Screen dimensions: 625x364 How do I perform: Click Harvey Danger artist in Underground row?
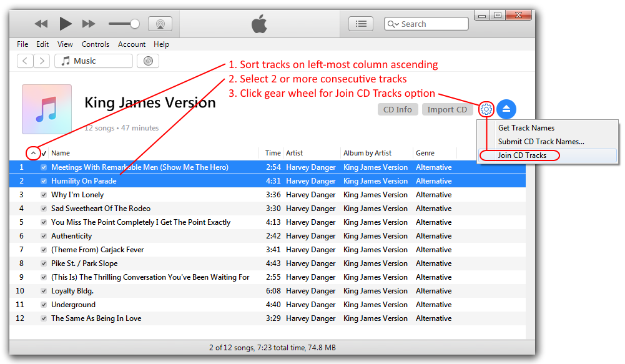[x=310, y=305]
